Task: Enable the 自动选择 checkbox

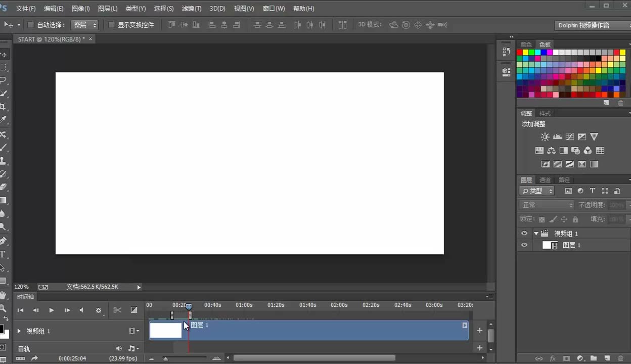Action: click(x=30, y=25)
